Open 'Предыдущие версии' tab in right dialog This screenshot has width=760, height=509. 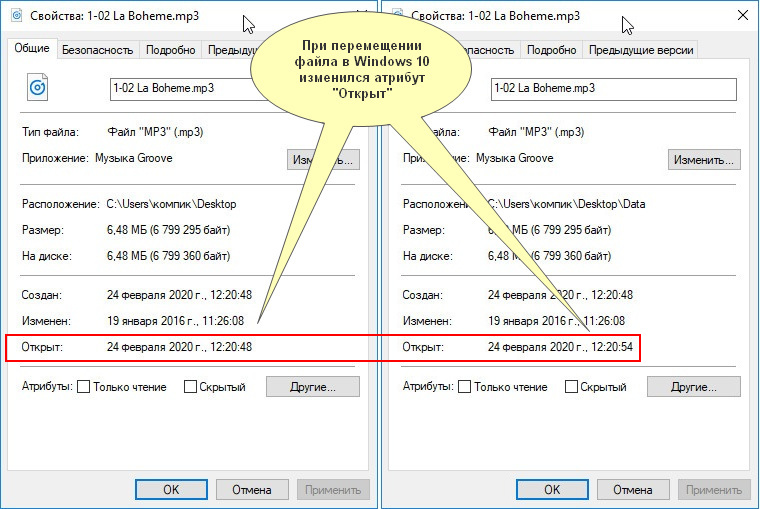click(x=641, y=49)
